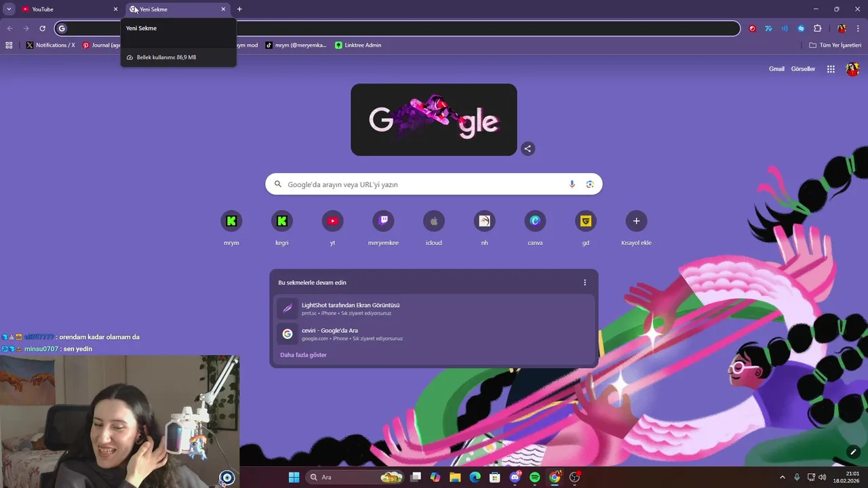Resume LightShot tarafından Ekran Görüntüsü tab
The width and height of the screenshot is (868, 488).
(x=434, y=308)
